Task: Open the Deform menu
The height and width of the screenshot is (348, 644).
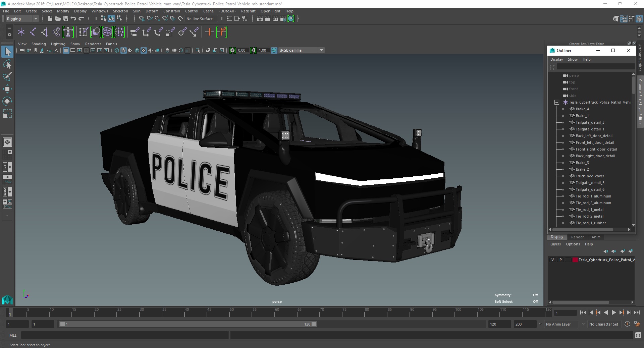Action: 152,11
